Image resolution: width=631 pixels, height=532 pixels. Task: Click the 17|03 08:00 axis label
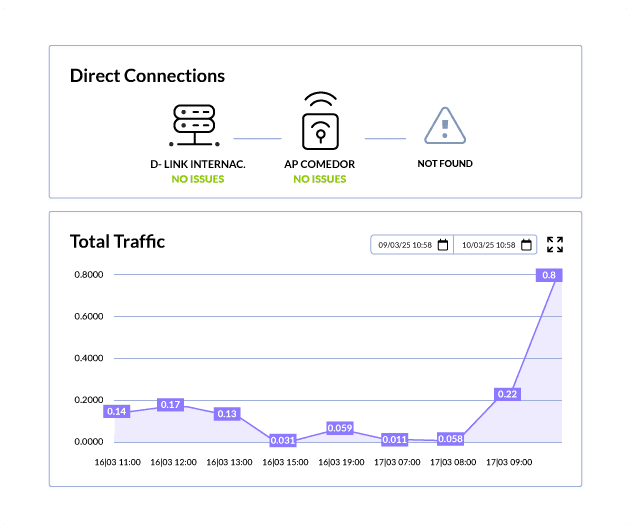(453, 462)
